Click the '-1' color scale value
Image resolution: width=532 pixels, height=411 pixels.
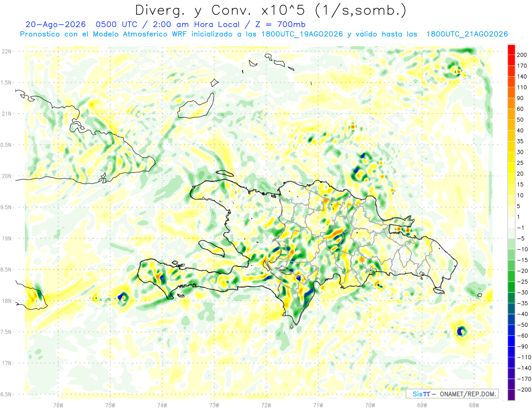click(x=521, y=228)
